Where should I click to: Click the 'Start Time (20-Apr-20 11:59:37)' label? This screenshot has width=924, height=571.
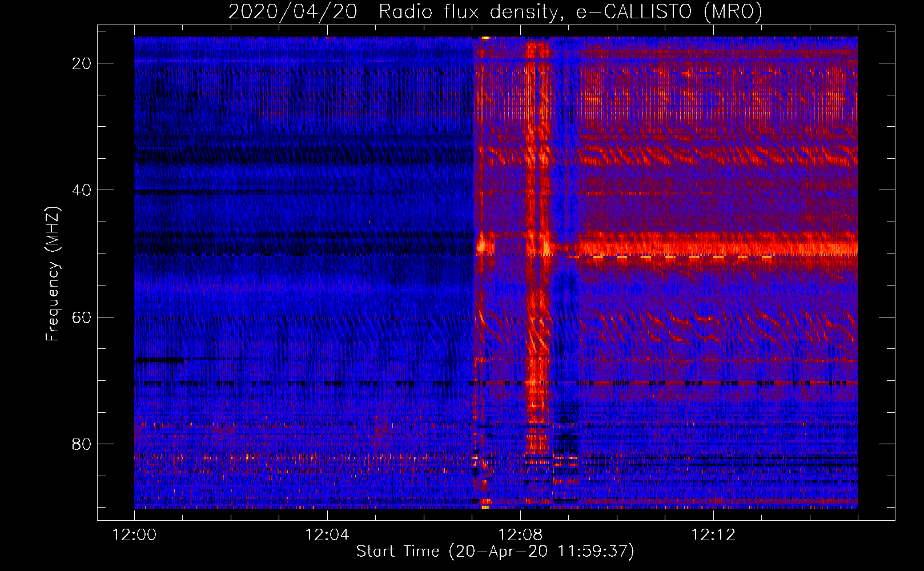click(495, 552)
